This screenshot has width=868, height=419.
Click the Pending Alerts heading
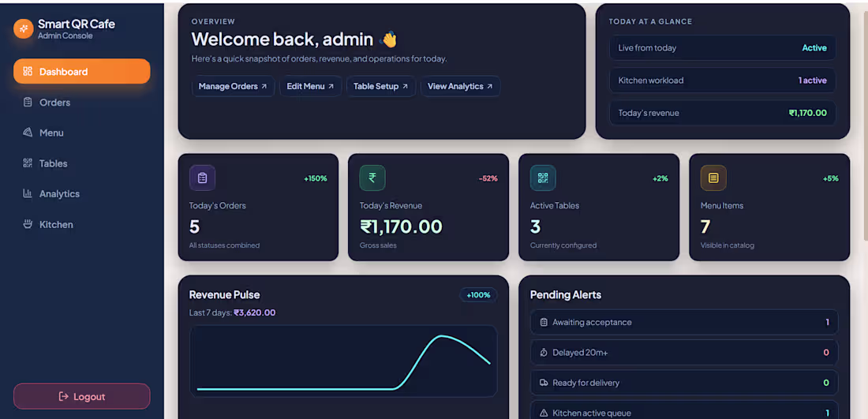click(x=566, y=295)
